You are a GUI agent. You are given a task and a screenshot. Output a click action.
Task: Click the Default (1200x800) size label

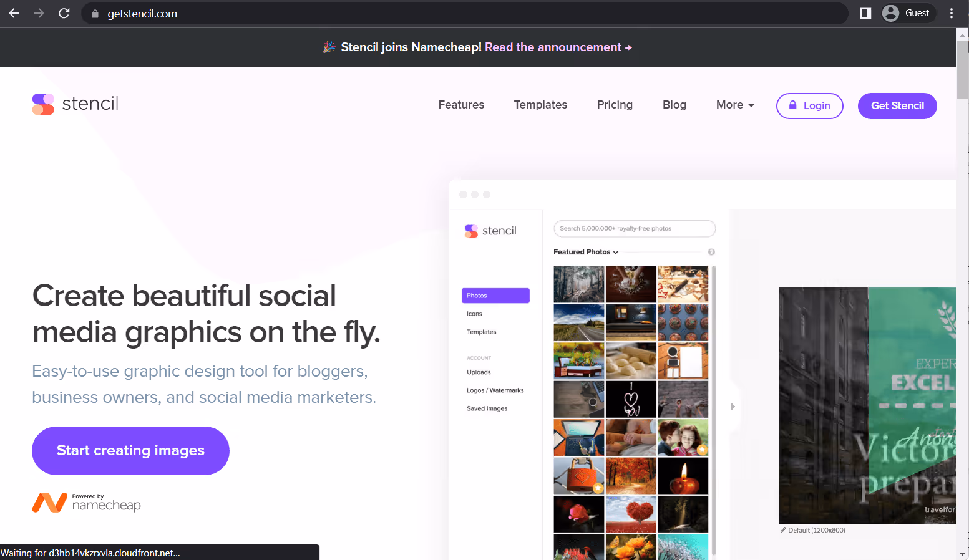click(x=813, y=530)
